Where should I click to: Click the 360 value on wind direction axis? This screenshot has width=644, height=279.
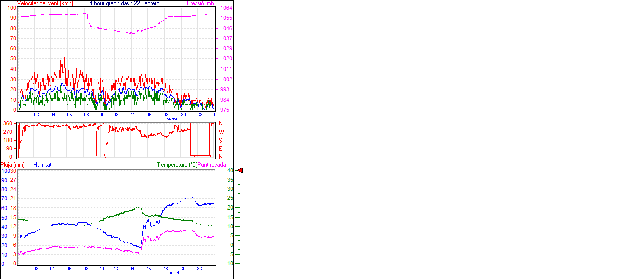coord(8,123)
